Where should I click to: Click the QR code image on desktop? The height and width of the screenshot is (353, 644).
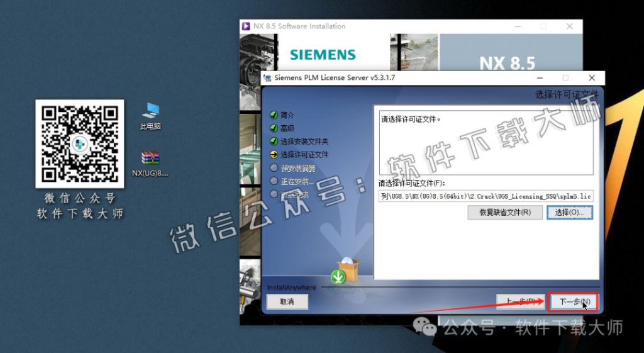[80, 144]
